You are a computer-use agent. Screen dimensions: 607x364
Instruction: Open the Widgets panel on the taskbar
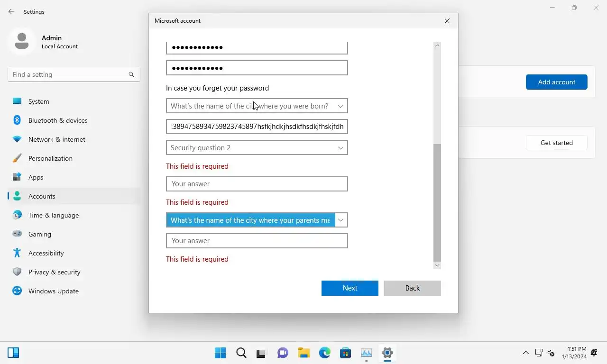click(x=13, y=353)
